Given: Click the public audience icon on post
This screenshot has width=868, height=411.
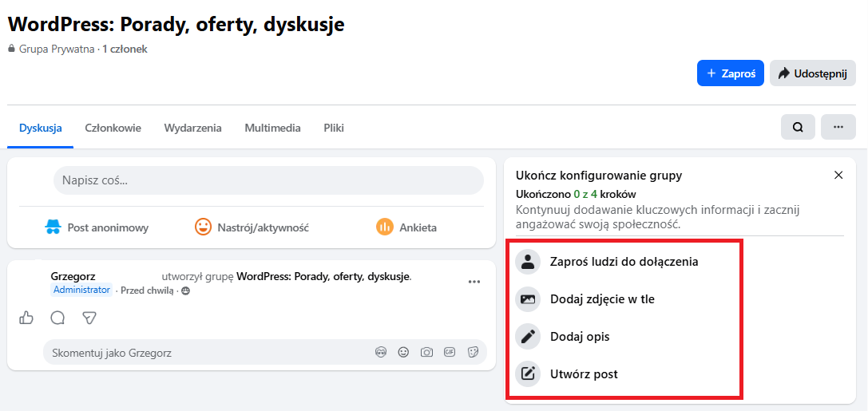Looking at the screenshot, I should pos(185,291).
